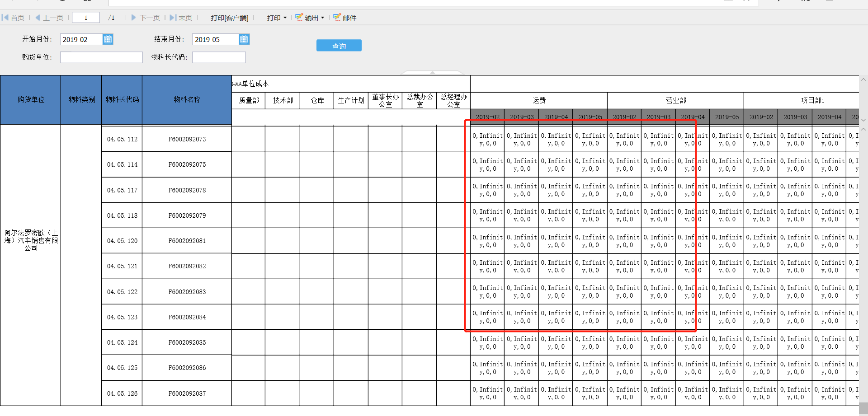Select cell 04.05.114
This screenshot has width=868, height=416.
[x=122, y=164]
